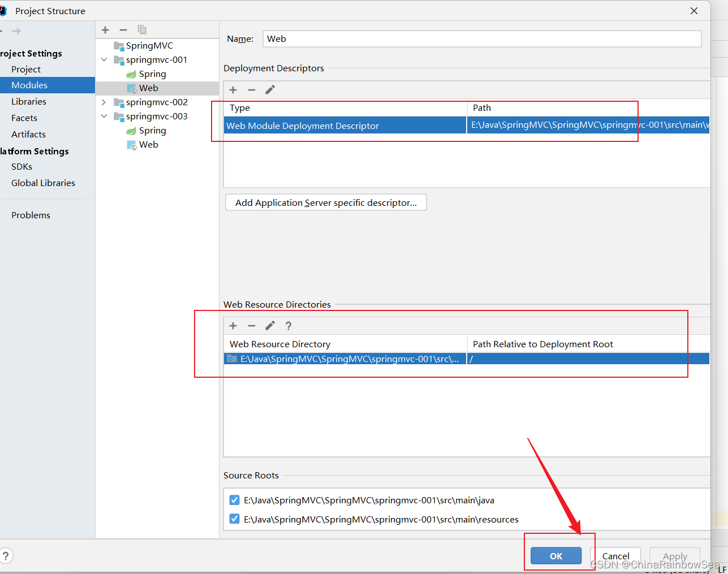The width and height of the screenshot is (728, 574).
Task: Add a new web resource directory
Action: pyautogui.click(x=233, y=326)
